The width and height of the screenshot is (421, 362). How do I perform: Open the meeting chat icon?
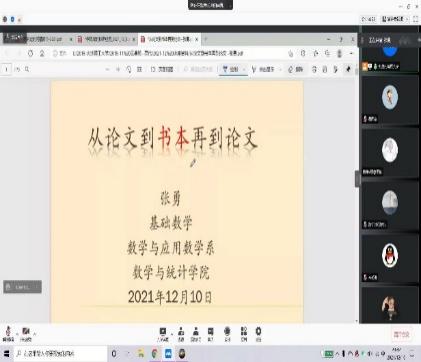(x=211, y=334)
